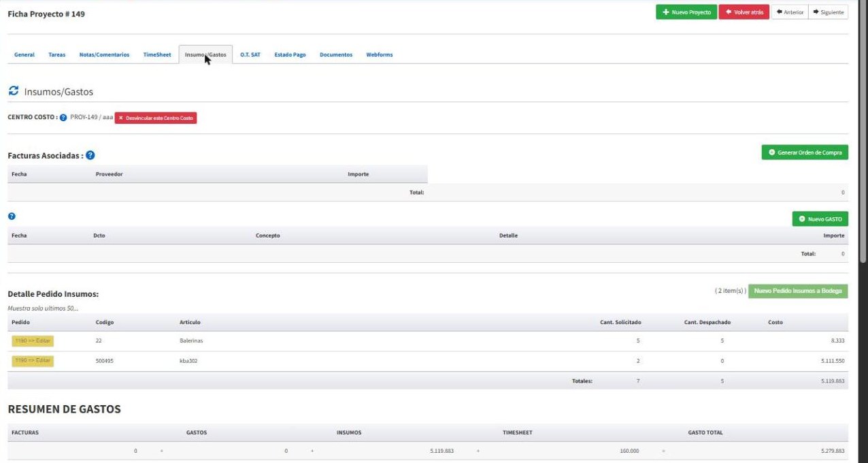Create a project with Nuevo Proyecto
Viewport: 868px width, 463px height.
click(686, 12)
